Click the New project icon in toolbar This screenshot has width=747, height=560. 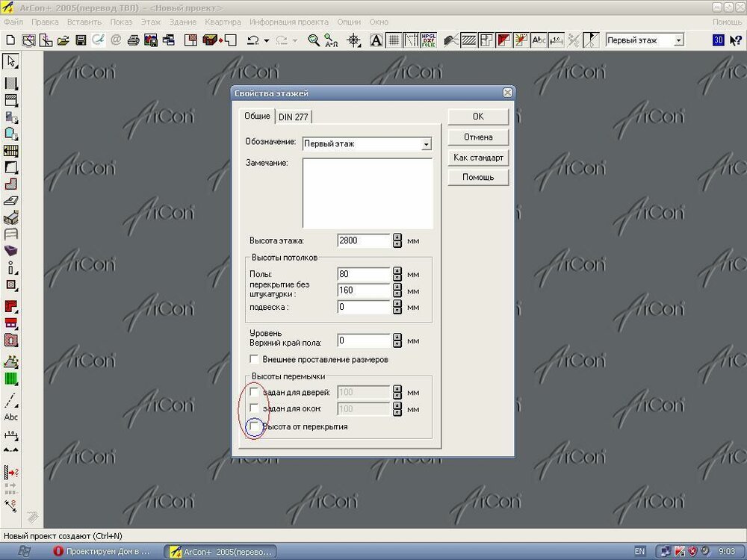click(10, 40)
